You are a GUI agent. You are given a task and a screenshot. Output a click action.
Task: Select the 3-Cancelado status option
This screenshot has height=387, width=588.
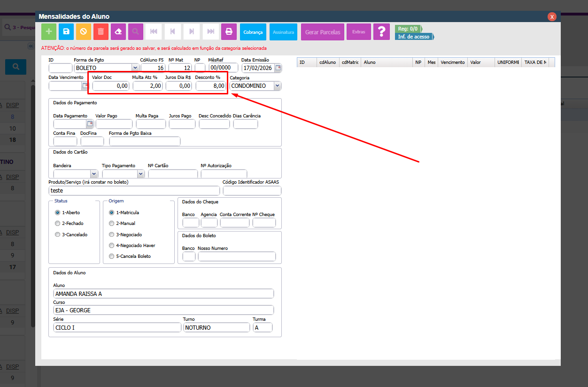(58, 234)
